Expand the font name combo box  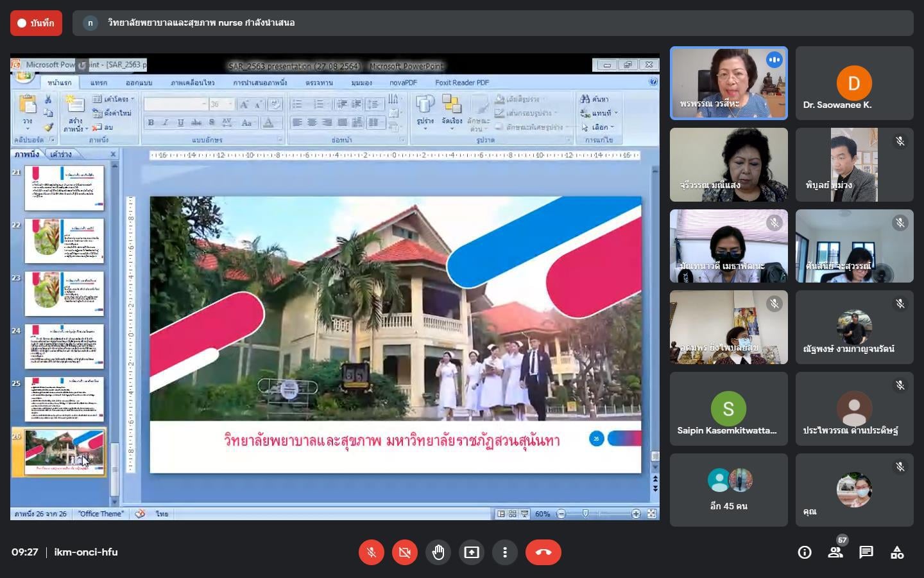[204, 104]
